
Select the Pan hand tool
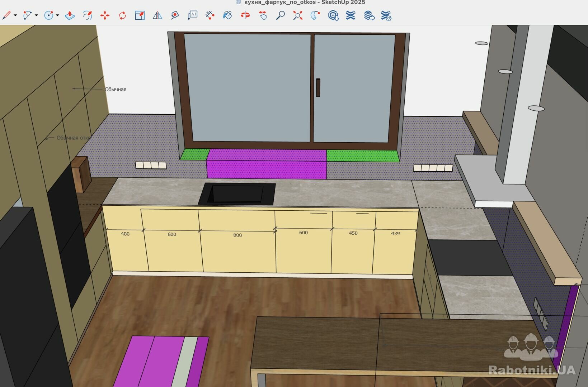(x=263, y=15)
